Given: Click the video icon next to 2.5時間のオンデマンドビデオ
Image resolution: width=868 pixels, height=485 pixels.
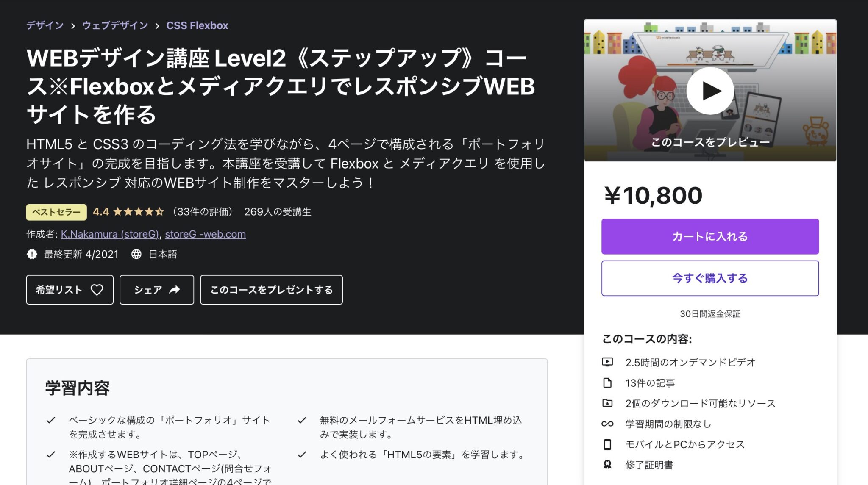Looking at the screenshot, I should pos(608,362).
